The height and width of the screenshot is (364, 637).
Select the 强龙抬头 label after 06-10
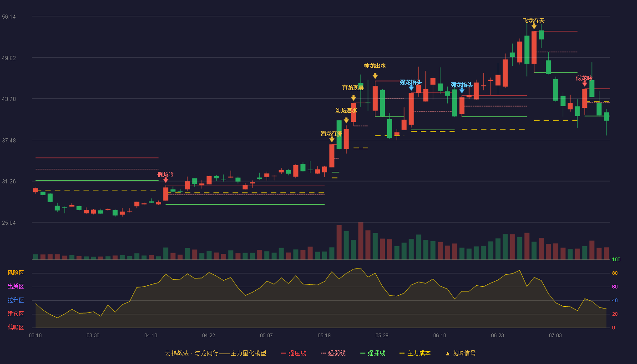click(x=462, y=85)
